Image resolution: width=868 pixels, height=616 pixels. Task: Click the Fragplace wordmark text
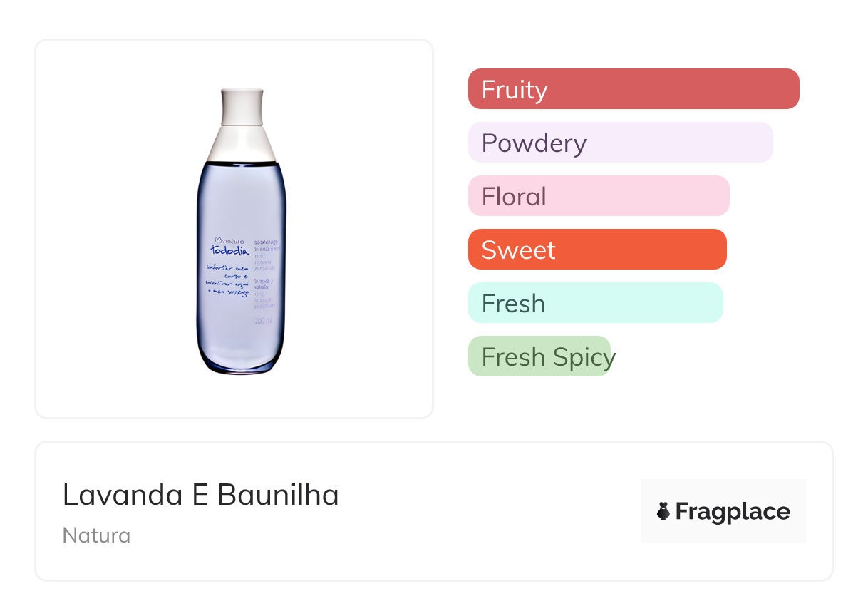pos(733,512)
